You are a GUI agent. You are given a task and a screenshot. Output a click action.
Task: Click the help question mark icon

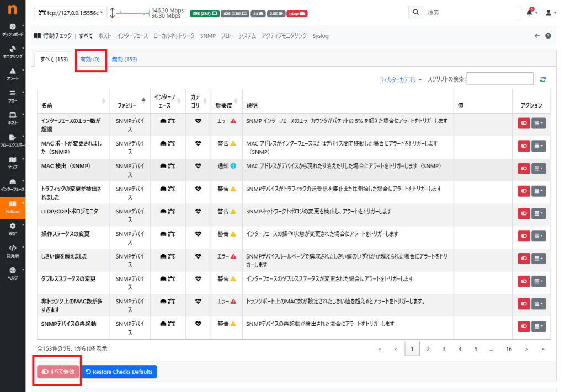548,36
